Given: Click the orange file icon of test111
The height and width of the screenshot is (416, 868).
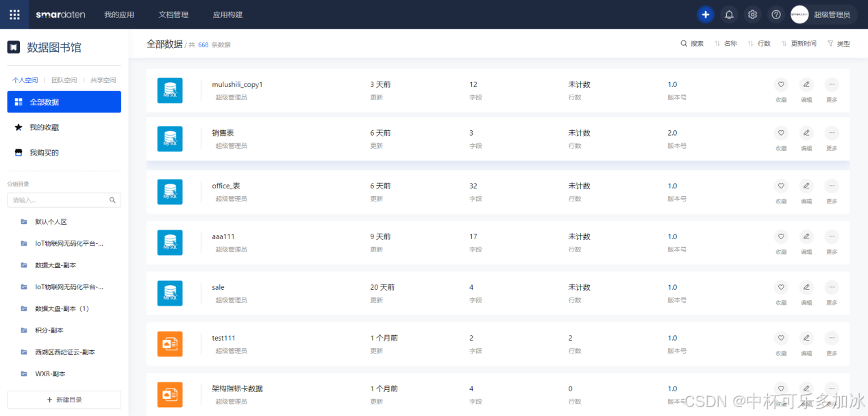Looking at the screenshot, I should click(170, 344).
